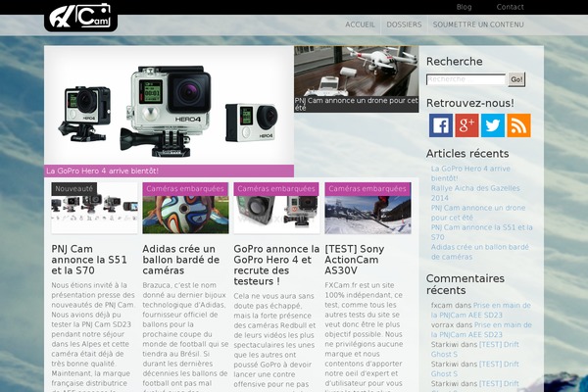Open '[TEST] Sony ActionCam AS30V' headline

tap(355, 260)
